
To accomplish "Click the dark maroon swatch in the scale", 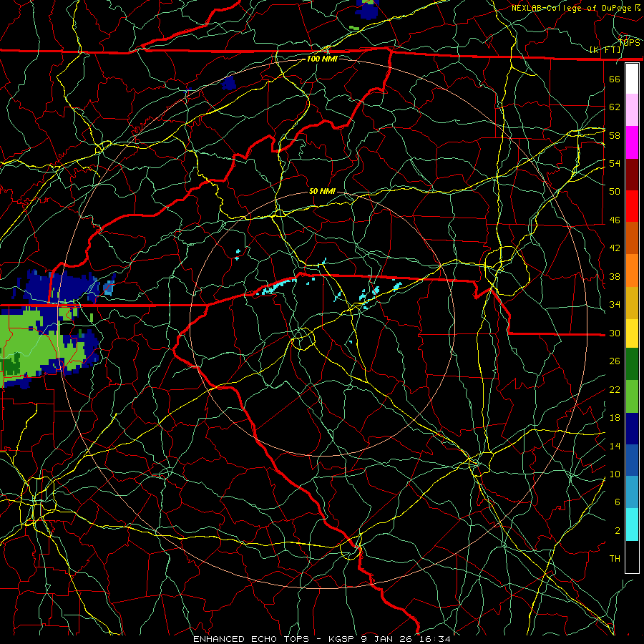I will click(632, 175).
